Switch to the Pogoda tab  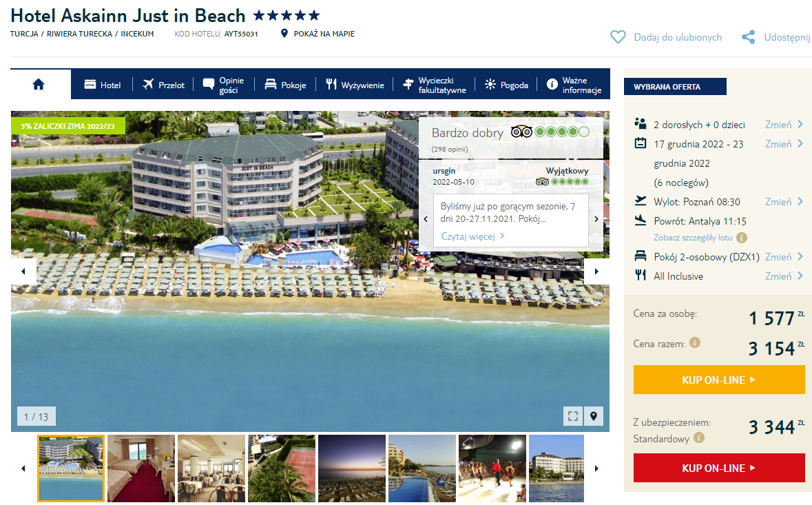pos(506,85)
